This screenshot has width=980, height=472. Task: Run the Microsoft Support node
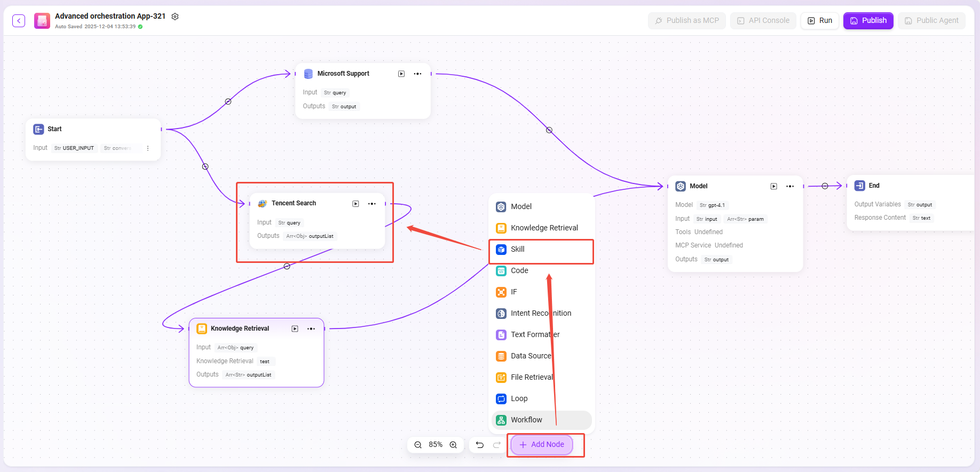coord(401,74)
